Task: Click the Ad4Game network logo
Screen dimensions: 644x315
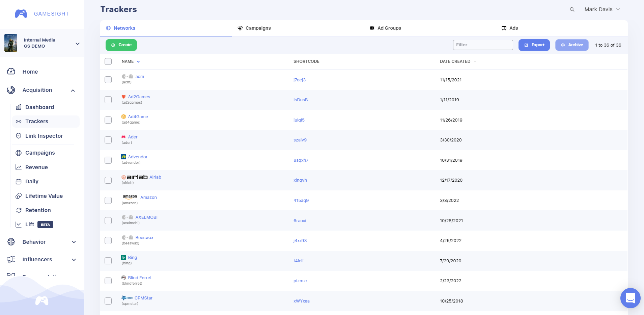Action: coord(123,117)
